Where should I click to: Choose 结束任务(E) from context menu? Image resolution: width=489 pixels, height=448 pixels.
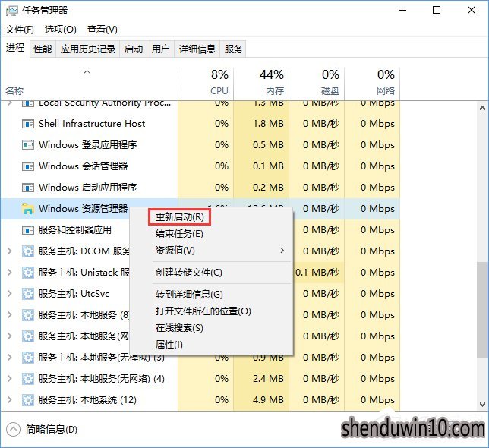[211, 234]
